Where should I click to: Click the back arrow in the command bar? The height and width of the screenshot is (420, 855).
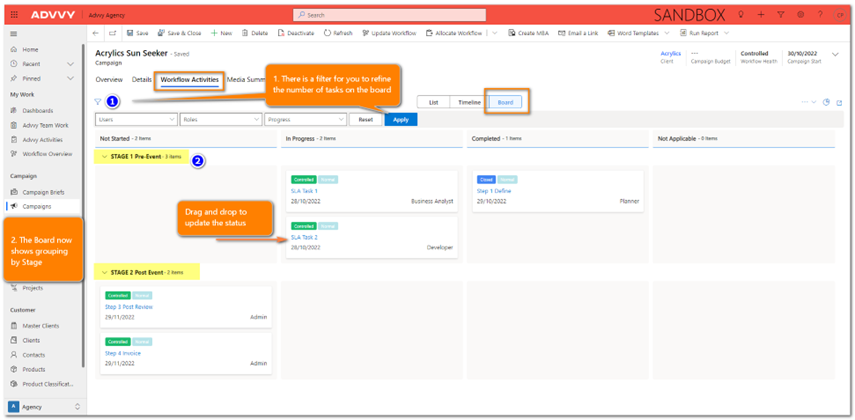(x=96, y=33)
